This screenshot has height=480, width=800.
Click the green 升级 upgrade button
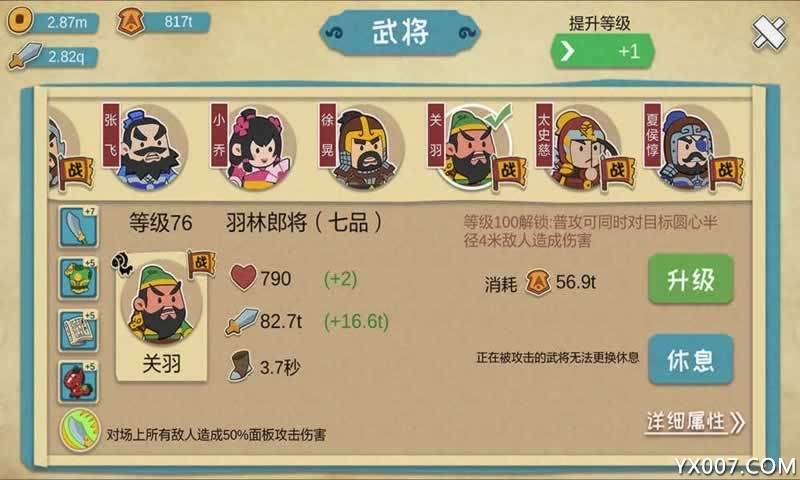pos(690,280)
